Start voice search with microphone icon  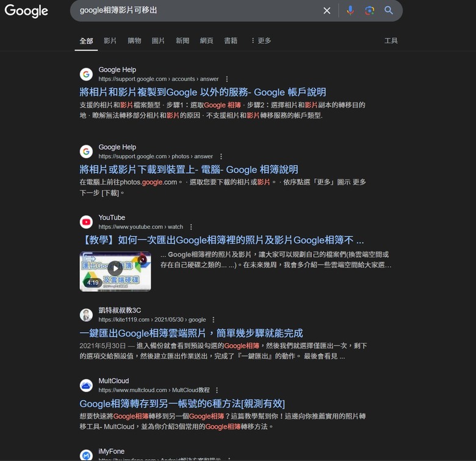click(x=350, y=10)
